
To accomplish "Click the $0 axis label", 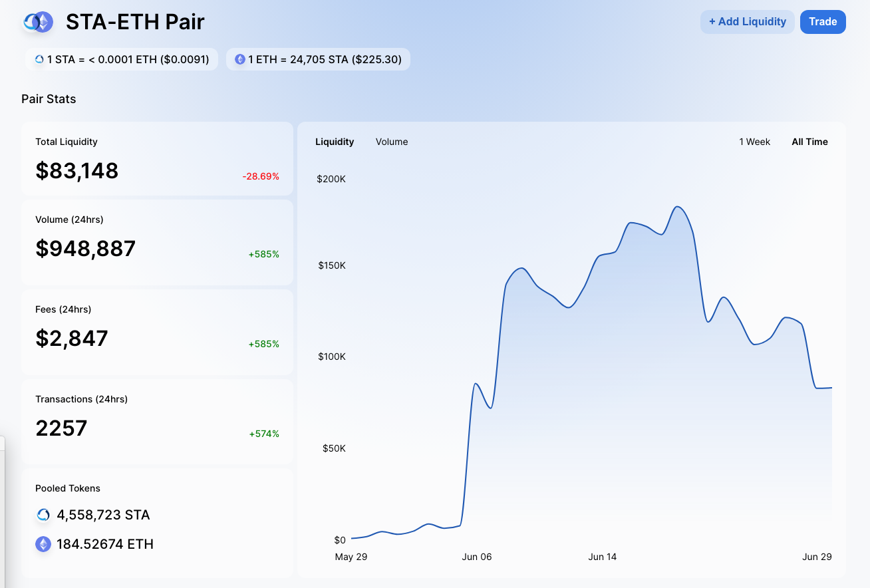I will [x=340, y=540].
